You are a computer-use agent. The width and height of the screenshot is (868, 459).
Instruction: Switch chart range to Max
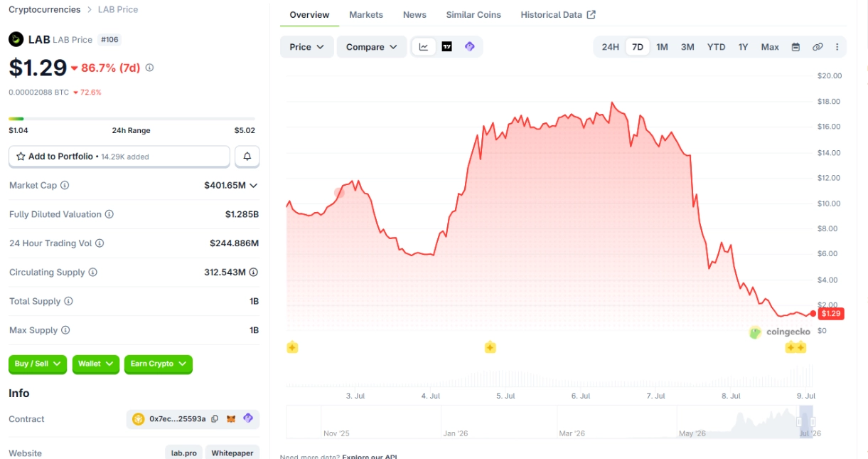(770, 47)
